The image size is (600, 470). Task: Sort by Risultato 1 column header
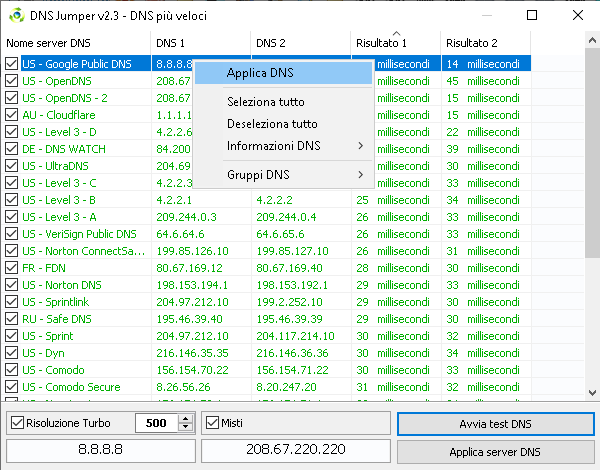tap(396, 43)
